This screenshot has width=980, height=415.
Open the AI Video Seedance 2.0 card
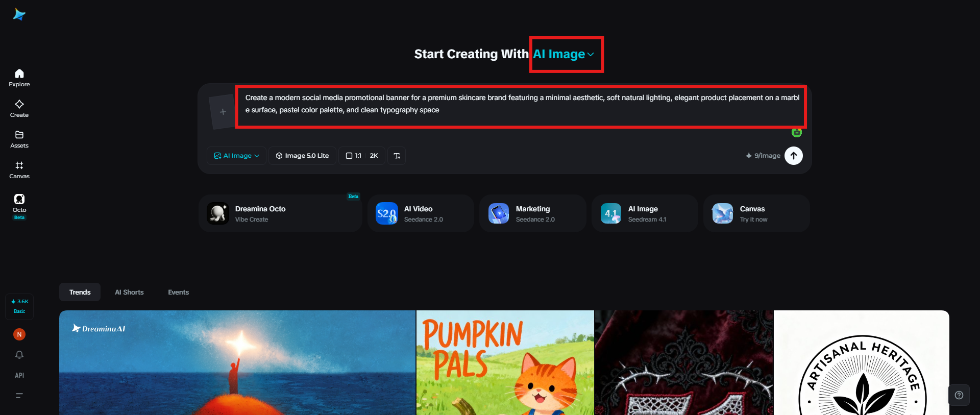[421, 213]
